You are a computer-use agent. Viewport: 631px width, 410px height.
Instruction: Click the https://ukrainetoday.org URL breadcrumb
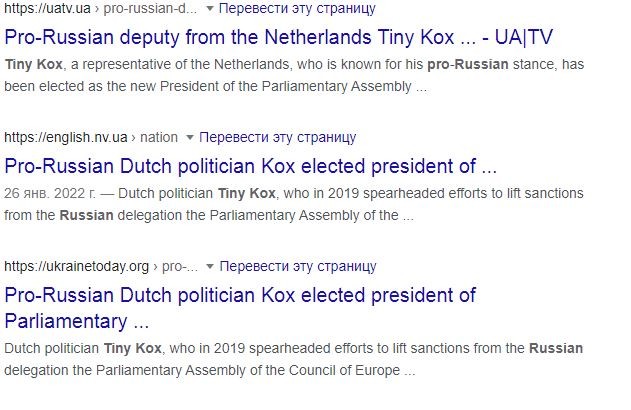tap(76, 266)
